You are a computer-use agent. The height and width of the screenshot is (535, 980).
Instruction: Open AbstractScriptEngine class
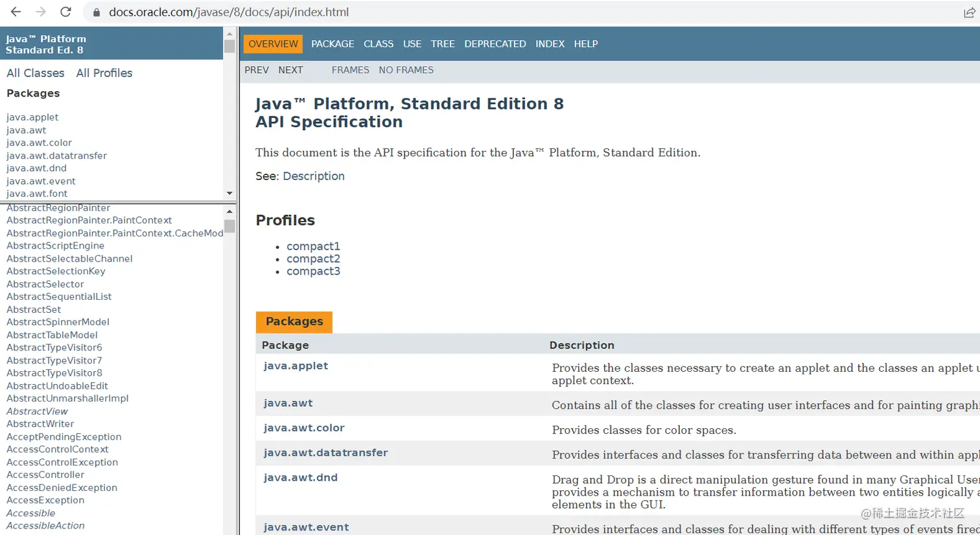tap(55, 245)
